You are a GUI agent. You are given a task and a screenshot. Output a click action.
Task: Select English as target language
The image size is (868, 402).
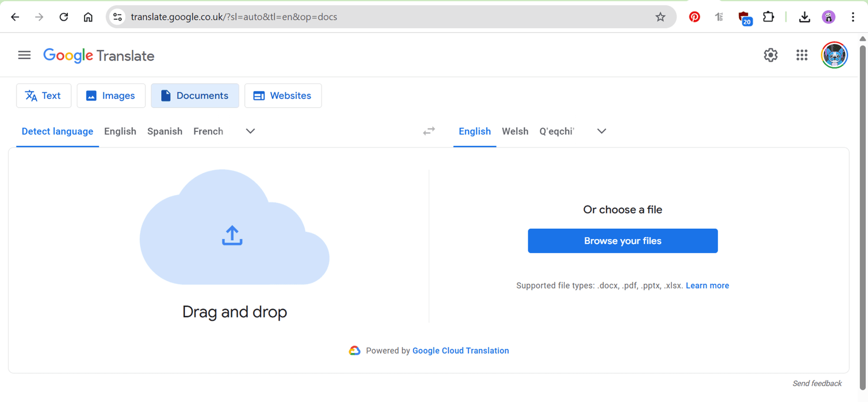pyautogui.click(x=475, y=131)
